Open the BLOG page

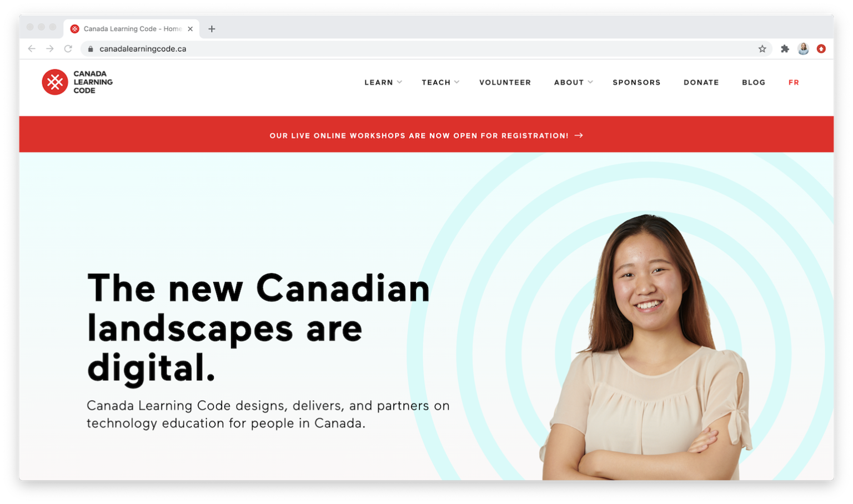[x=754, y=82]
